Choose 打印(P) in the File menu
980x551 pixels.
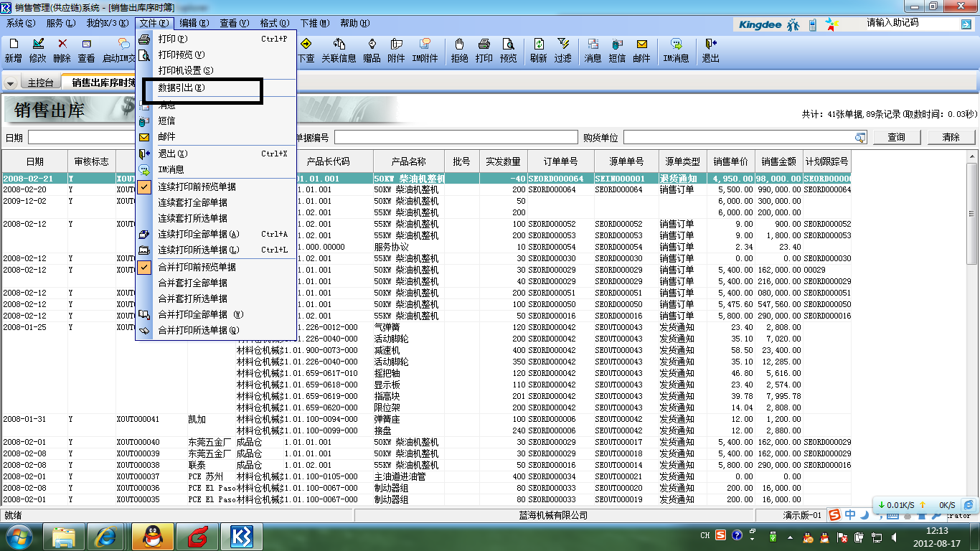click(x=216, y=39)
